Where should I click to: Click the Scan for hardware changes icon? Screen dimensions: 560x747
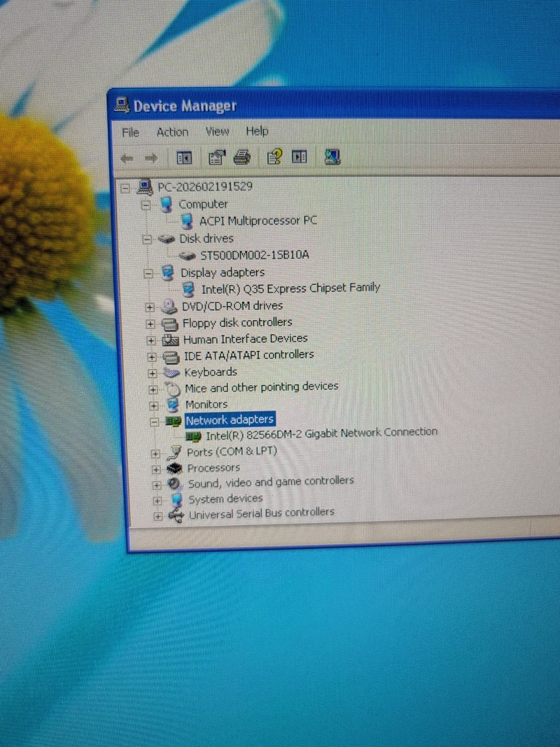(x=332, y=156)
